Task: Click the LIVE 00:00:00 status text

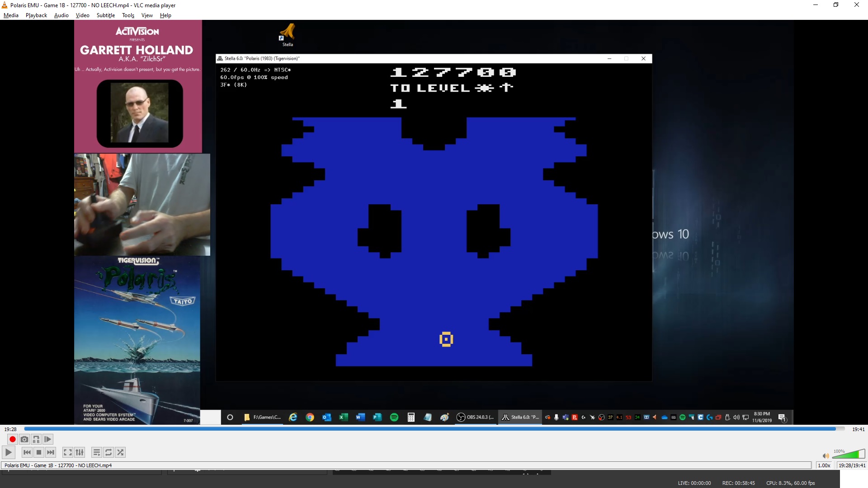Action: click(x=694, y=483)
